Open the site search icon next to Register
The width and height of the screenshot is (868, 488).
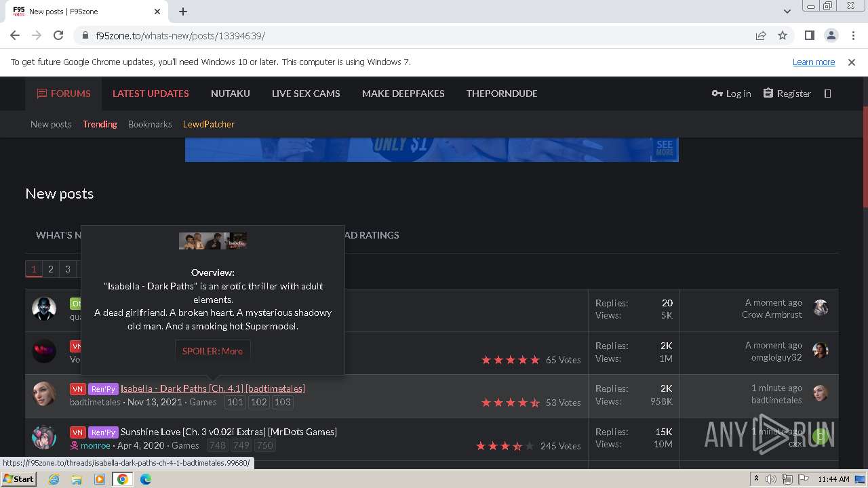point(827,94)
